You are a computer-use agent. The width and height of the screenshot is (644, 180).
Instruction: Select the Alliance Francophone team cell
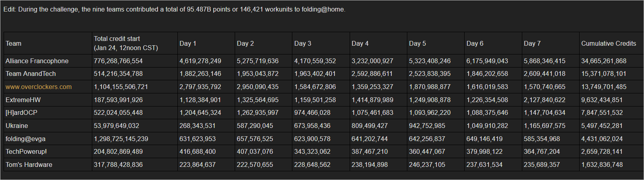37,61
